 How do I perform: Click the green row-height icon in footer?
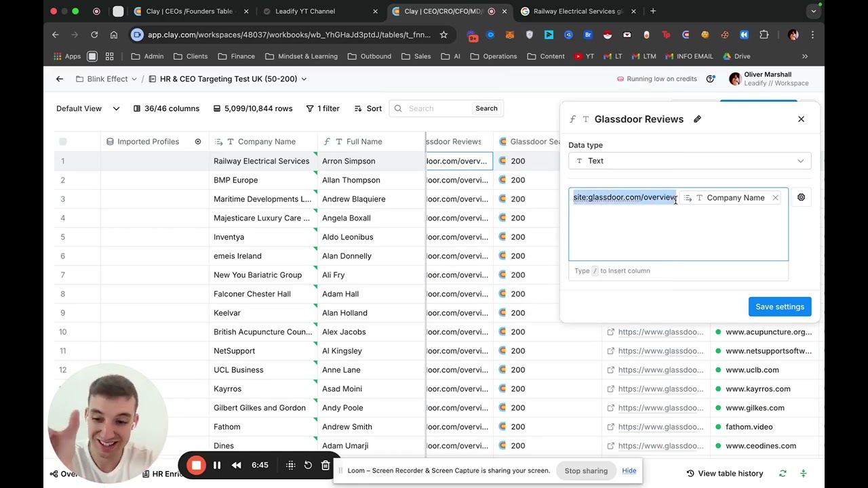pos(804,473)
